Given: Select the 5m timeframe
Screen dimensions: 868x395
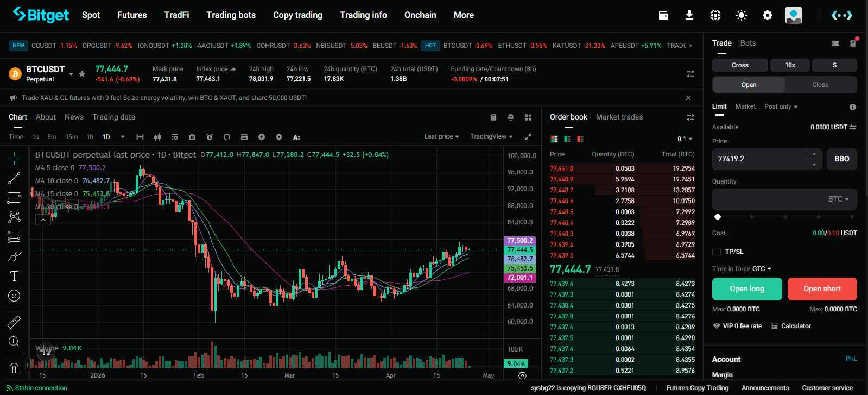Looking at the screenshot, I should click(52, 137).
